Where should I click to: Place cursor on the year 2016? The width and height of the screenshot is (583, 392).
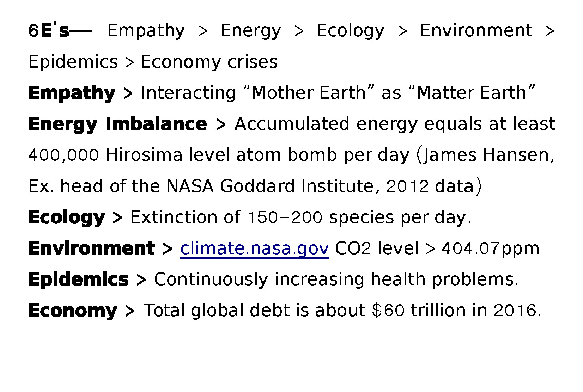tap(515, 311)
